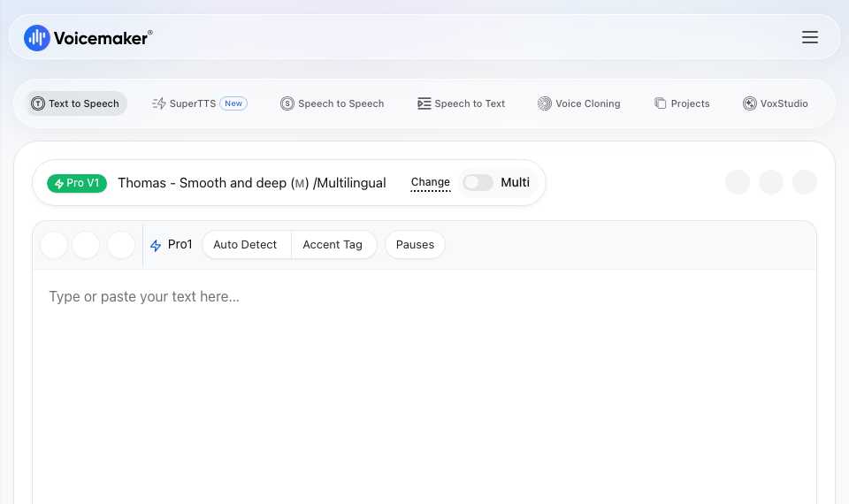Image resolution: width=849 pixels, height=504 pixels.
Task: Toggle the Multi voice switch
Action: [x=478, y=182]
